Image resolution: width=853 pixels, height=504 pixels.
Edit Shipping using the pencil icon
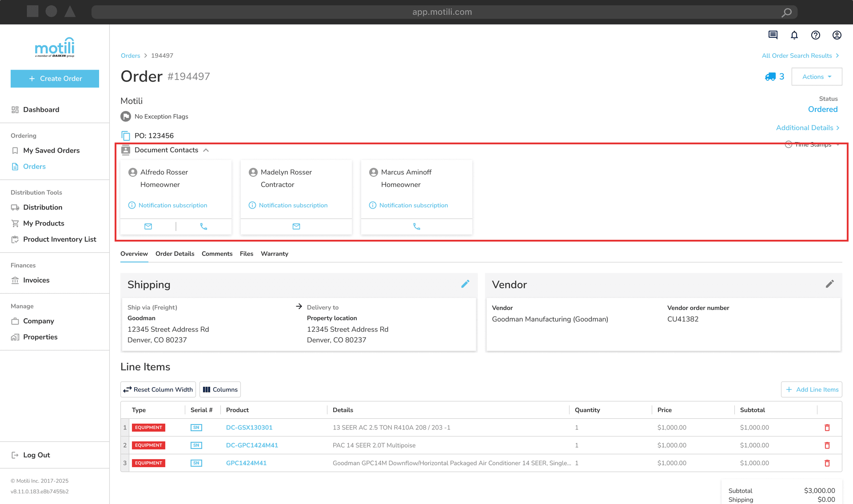465,284
